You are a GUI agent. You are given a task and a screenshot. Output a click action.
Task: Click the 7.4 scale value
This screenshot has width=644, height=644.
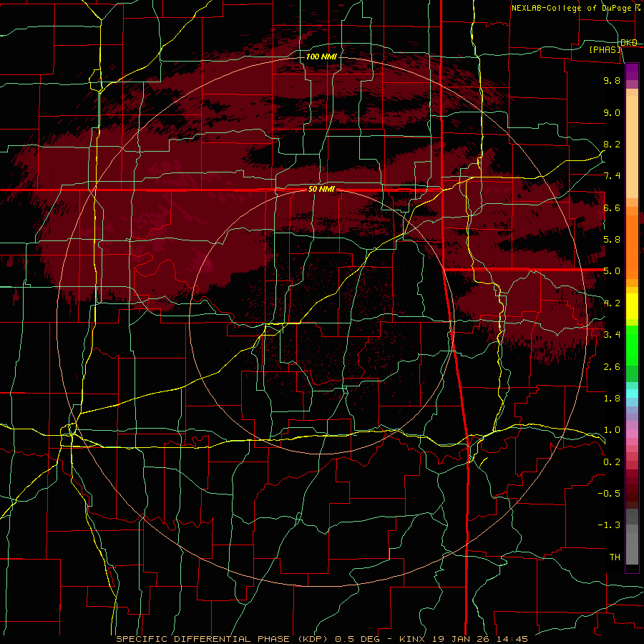[612, 176]
